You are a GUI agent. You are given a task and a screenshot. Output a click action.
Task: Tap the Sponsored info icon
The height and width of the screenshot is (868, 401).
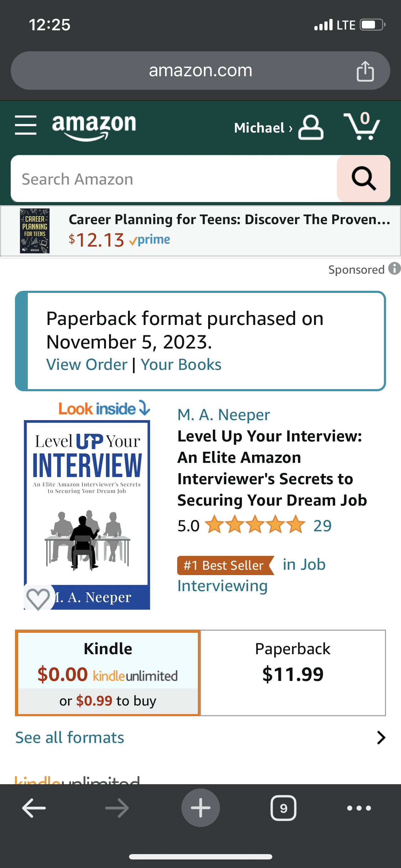[x=394, y=269]
